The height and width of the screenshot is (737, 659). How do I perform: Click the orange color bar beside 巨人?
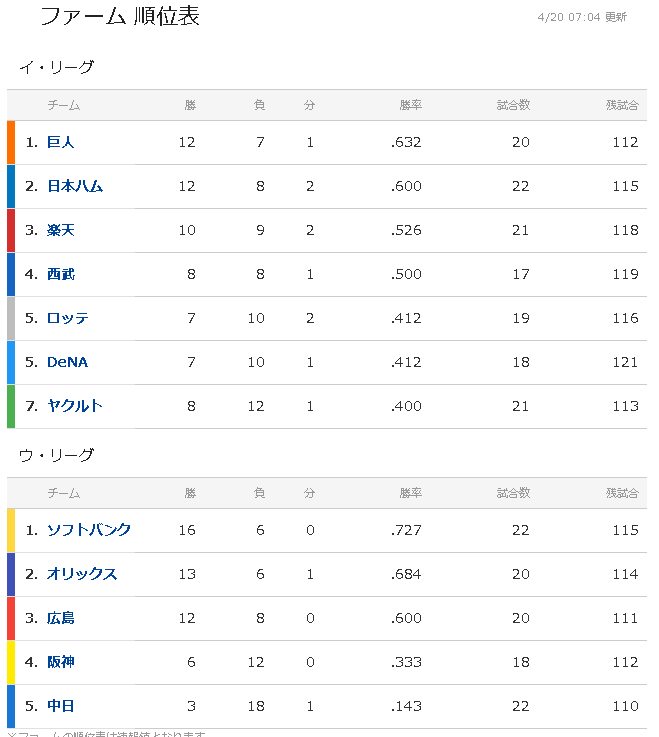(11, 142)
